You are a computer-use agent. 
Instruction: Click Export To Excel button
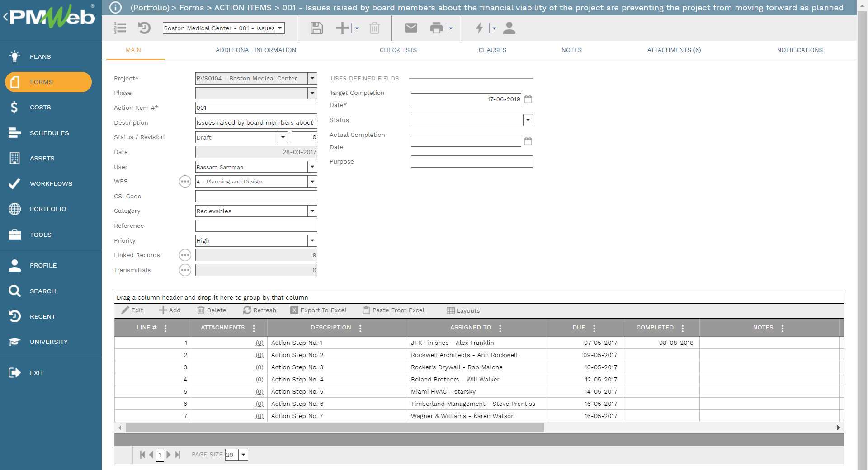319,310
